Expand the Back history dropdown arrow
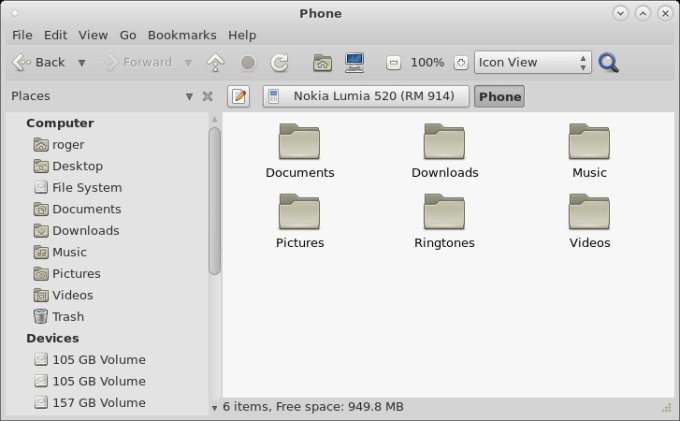Screen dimensions: 680x421 point(82,63)
